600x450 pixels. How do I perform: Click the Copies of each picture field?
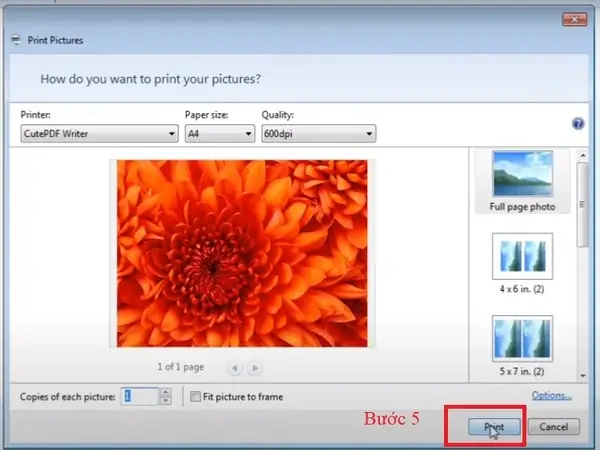pos(140,396)
